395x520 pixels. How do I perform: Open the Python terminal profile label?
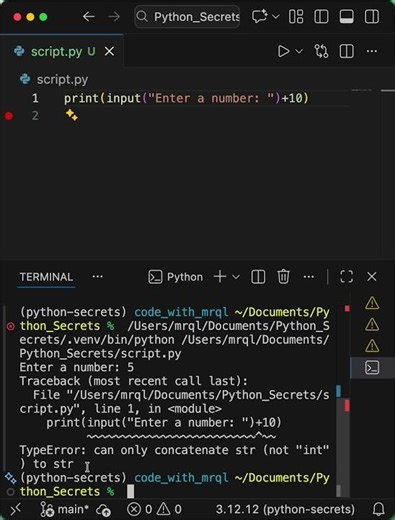176,277
